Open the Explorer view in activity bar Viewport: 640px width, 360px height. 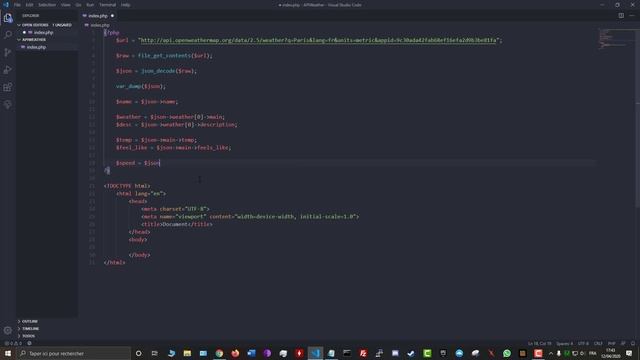8,18
